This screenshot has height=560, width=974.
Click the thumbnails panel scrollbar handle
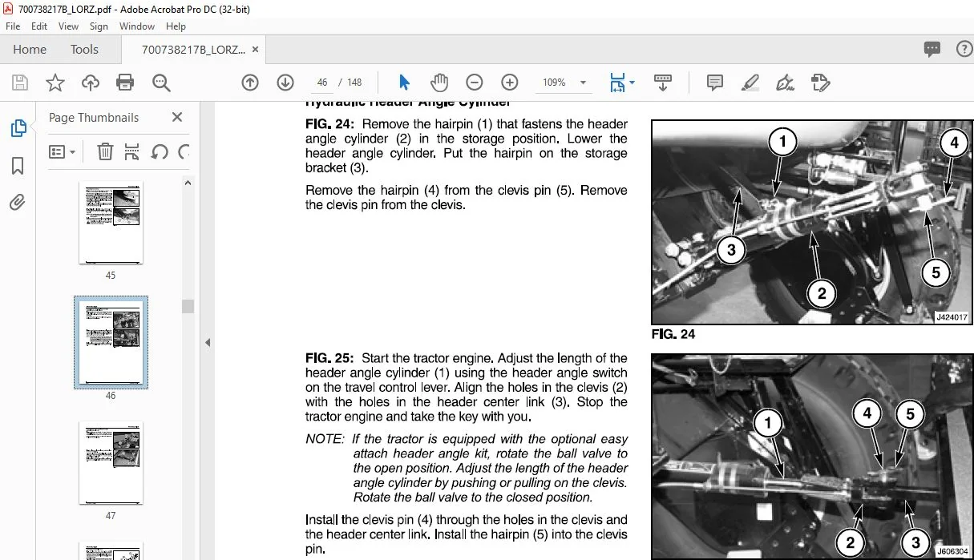(188, 306)
